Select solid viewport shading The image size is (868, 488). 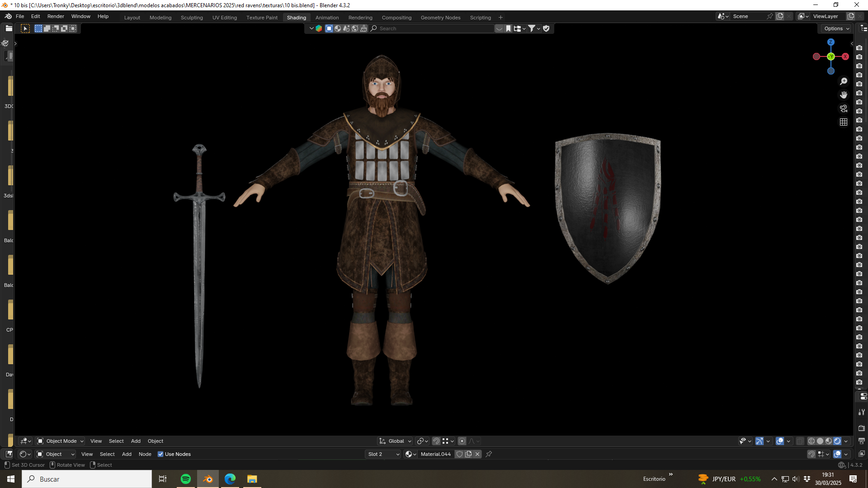tap(820, 441)
